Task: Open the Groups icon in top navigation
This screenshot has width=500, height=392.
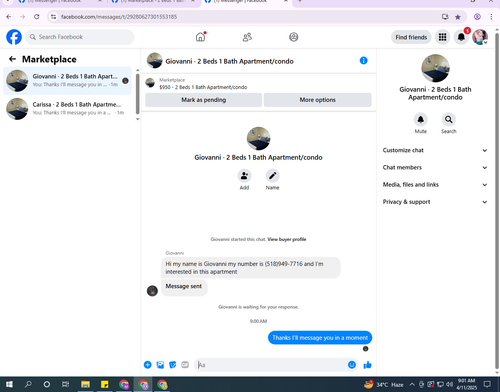Action: [294, 37]
